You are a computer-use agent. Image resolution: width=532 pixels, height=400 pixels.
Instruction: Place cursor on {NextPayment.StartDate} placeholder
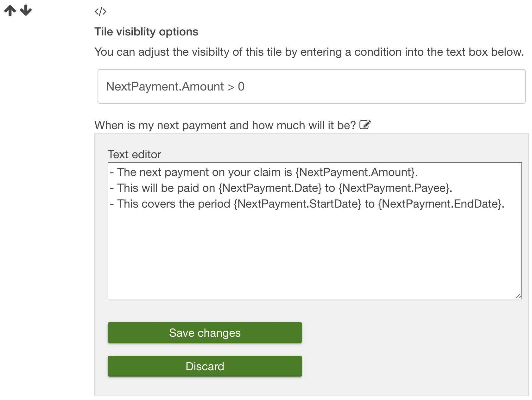(297, 204)
